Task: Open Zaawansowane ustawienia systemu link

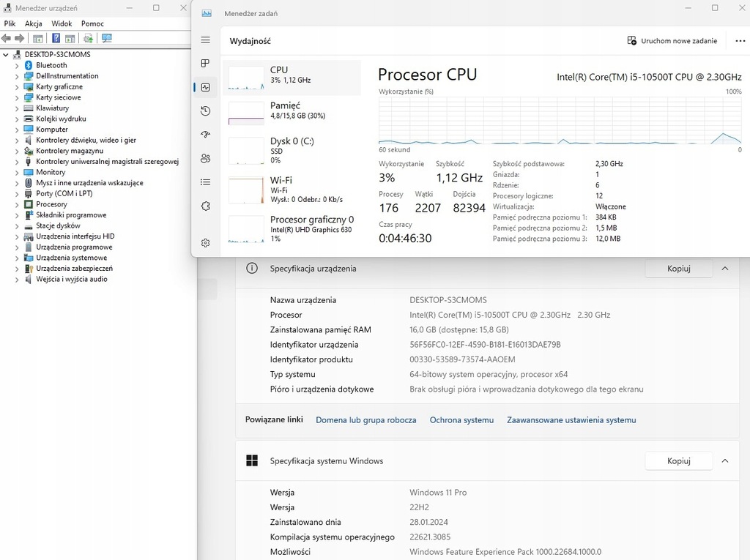Action: tap(571, 420)
